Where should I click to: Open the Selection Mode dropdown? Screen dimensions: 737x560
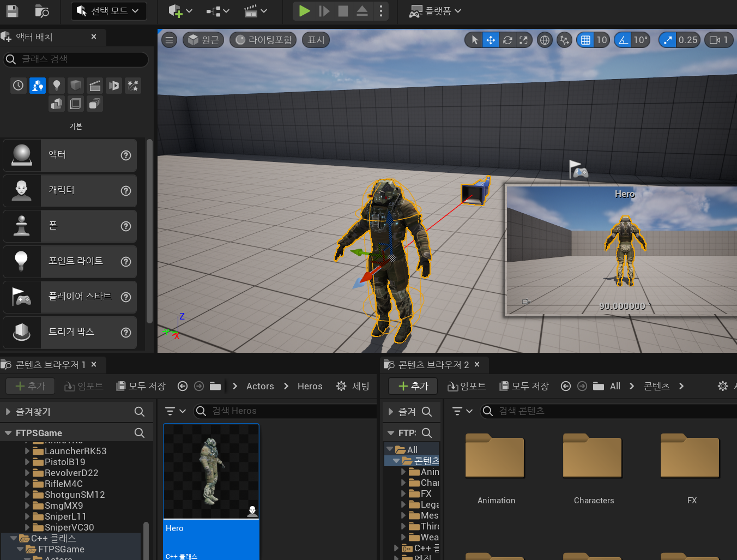(x=108, y=10)
